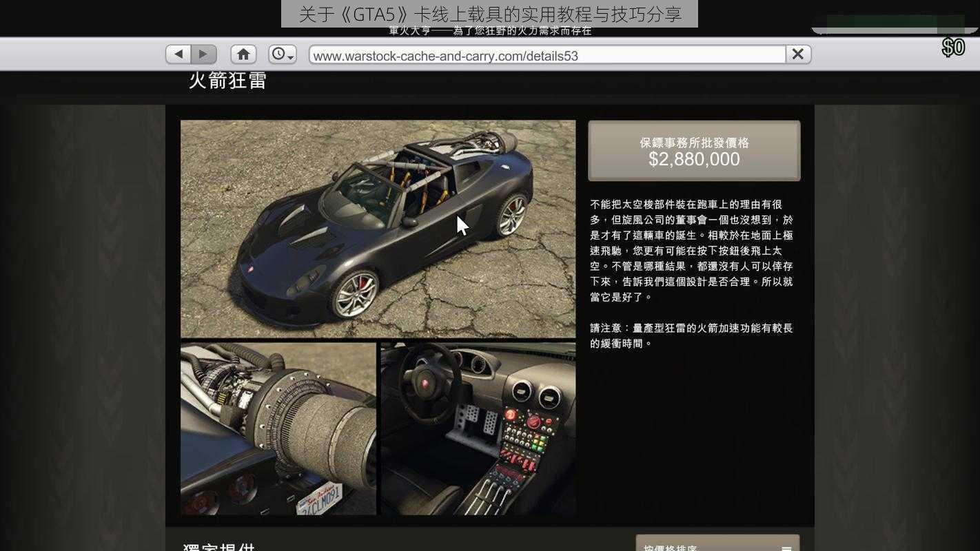Click the site slogan header text
980x551 pixels.
(x=490, y=31)
